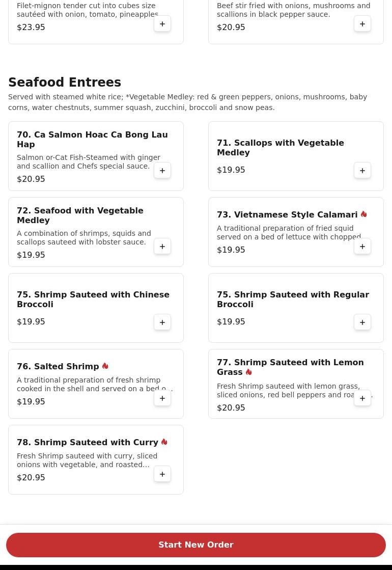Add Vietnamese Style Calamari to order
The height and width of the screenshot is (570, 392).
point(362,247)
